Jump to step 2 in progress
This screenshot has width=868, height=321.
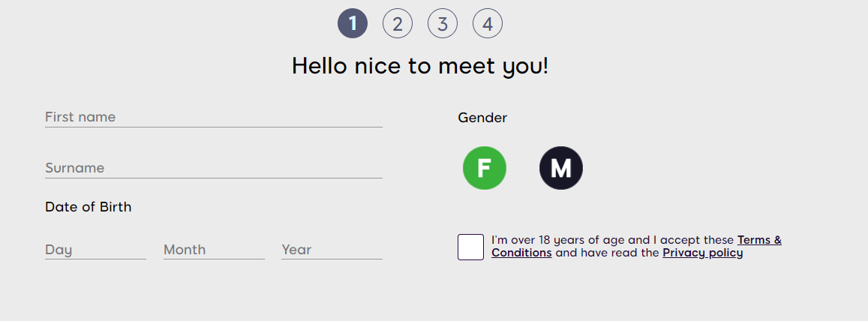click(398, 24)
